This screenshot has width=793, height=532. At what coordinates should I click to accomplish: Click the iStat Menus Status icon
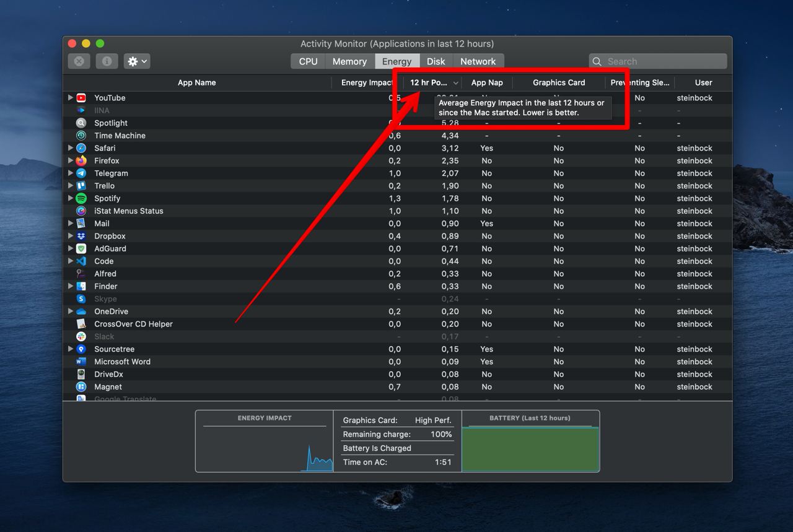coord(81,211)
